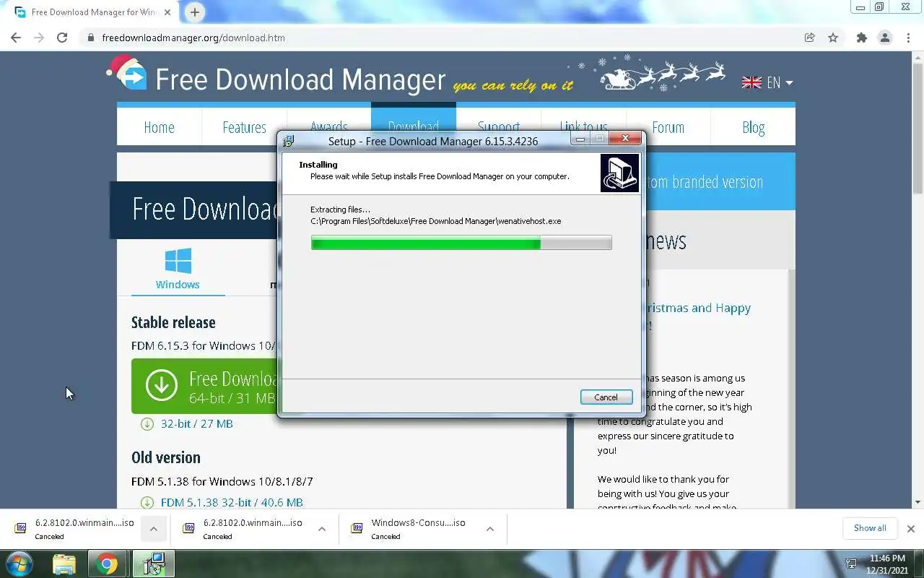
Task: Click first 6.2.8102.0.winmain iso file icon
Action: point(20,528)
